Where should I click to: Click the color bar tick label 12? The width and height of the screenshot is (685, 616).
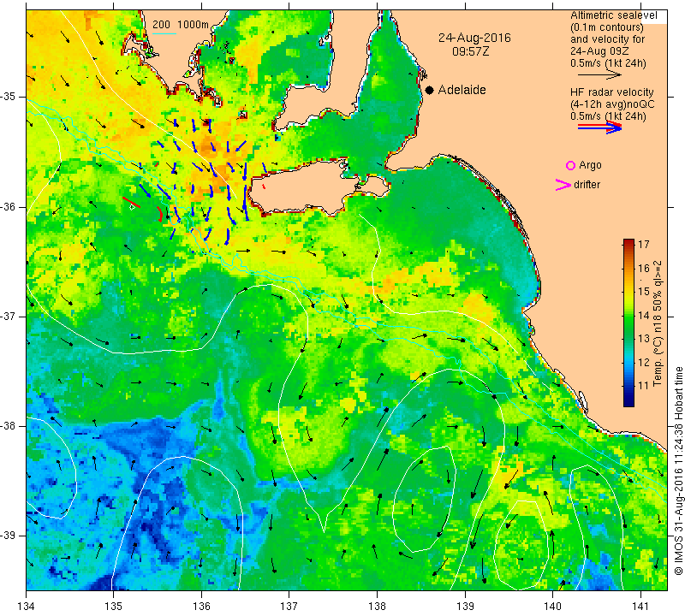tap(644, 362)
